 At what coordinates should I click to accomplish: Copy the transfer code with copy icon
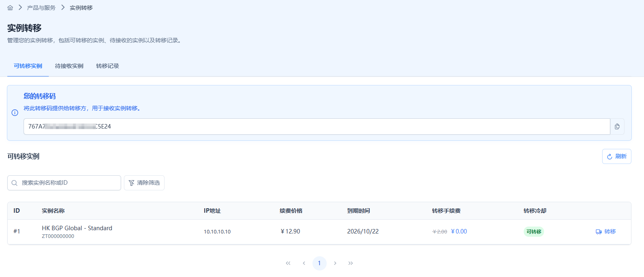pos(617,127)
